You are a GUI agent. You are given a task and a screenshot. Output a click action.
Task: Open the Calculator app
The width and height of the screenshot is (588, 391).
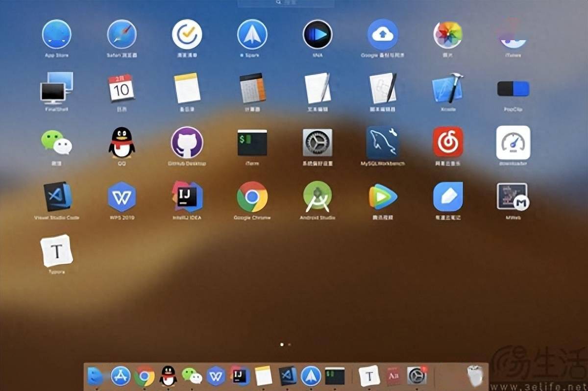click(252, 89)
